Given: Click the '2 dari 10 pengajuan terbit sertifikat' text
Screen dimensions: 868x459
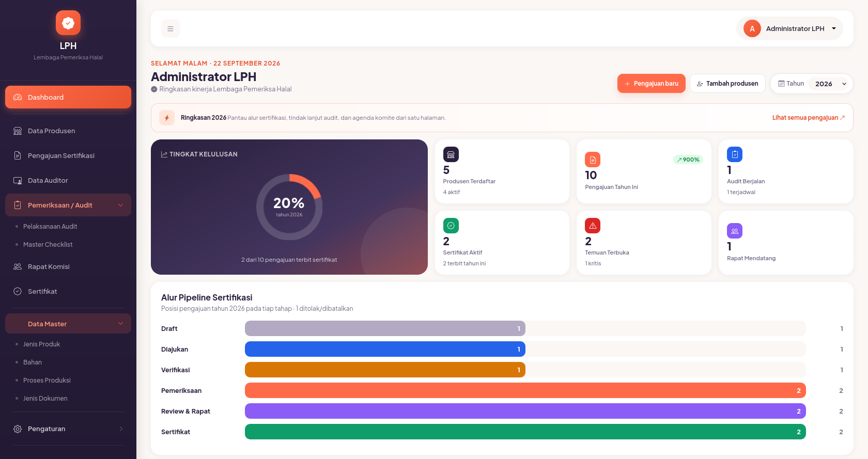Looking at the screenshot, I should tap(289, 260).
